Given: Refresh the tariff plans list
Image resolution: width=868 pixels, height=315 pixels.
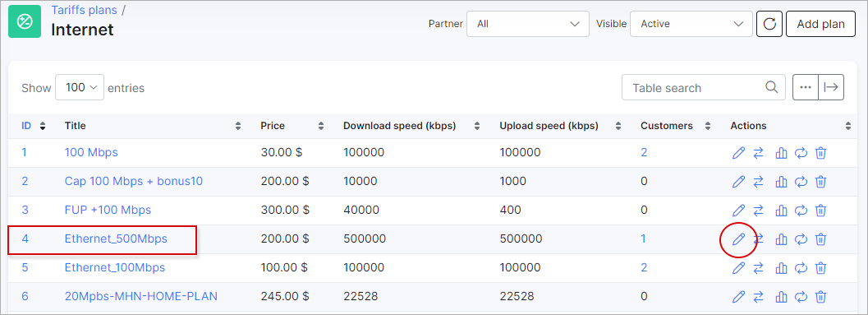Looking at the screenshot, I should (769, 24).
